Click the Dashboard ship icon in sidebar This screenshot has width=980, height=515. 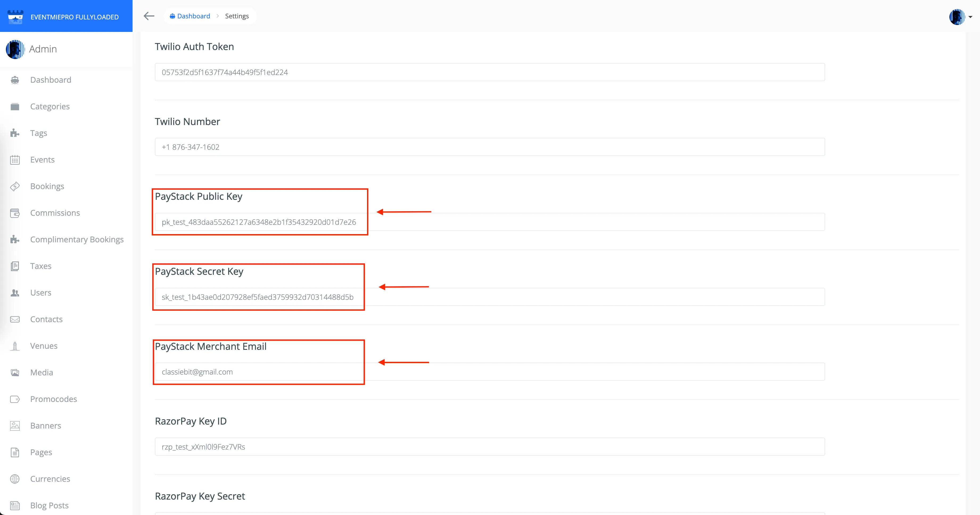click(x=15, y=80)
